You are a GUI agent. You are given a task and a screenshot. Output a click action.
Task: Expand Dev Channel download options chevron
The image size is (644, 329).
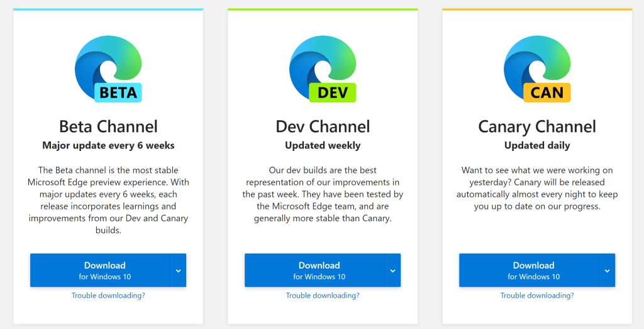tap(392, 270)
